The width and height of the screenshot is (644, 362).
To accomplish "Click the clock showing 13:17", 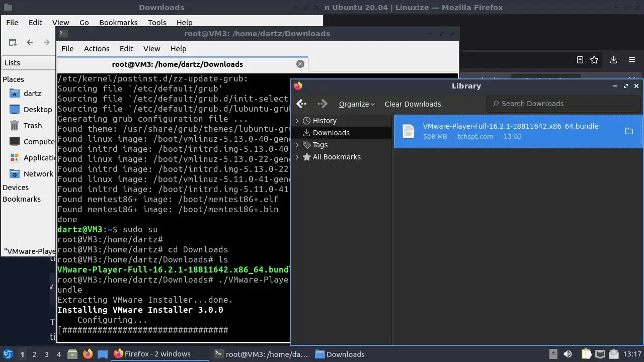I will [632, 354].
